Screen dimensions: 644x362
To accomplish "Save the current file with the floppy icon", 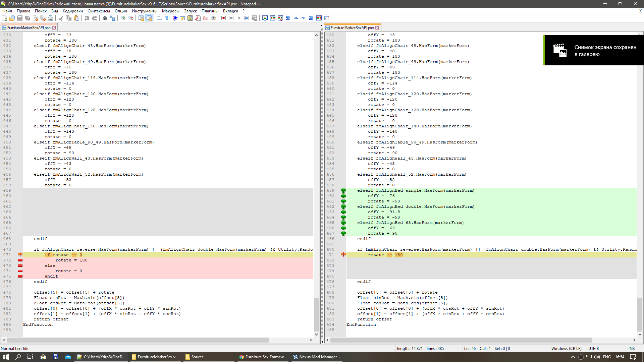I will 20,18.
